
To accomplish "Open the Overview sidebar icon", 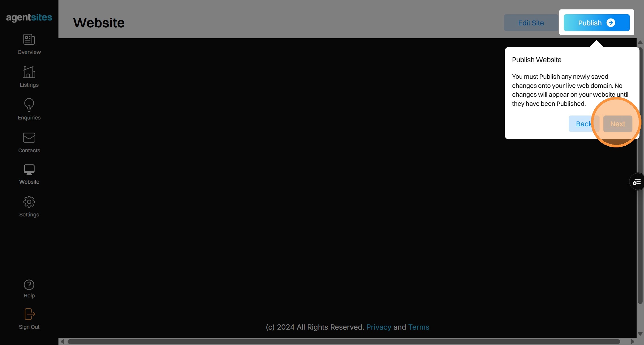I will pos(29,40).
